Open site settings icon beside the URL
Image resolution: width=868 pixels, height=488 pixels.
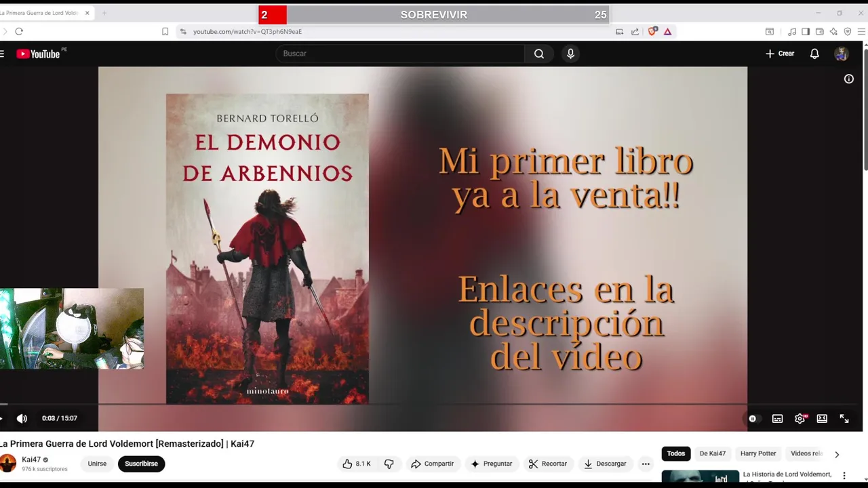click(x=183, y=31)
